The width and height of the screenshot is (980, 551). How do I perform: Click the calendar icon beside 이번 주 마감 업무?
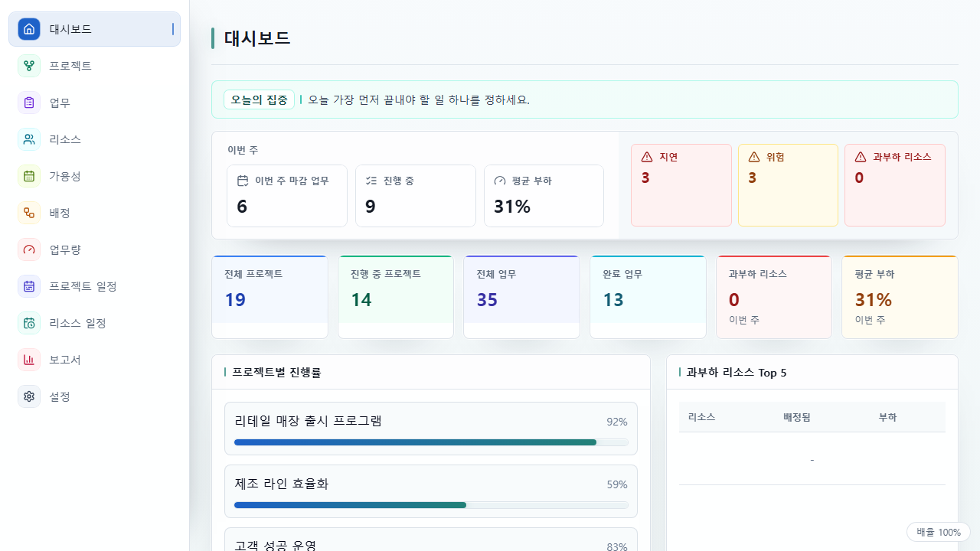(x=243, y=181)
